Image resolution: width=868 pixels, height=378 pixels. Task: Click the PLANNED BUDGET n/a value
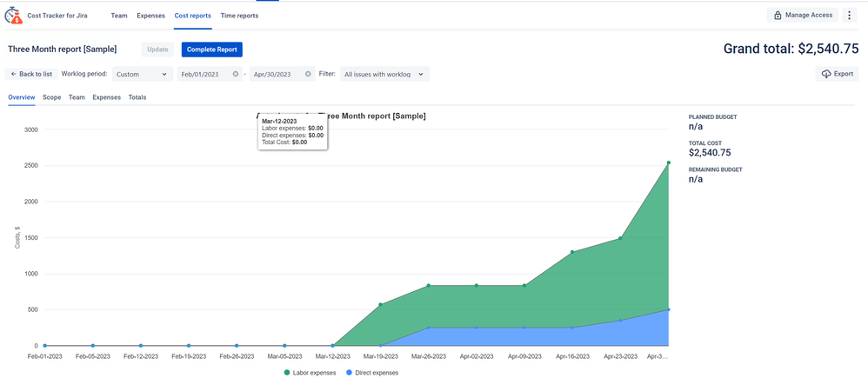(x=695, y=126)
